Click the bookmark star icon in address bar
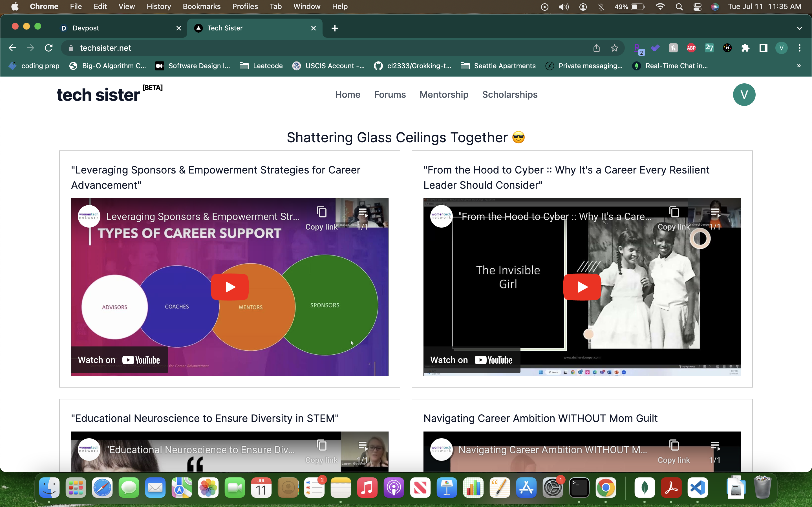This screenshot has height=507, width=812. (x=614, y=48)
